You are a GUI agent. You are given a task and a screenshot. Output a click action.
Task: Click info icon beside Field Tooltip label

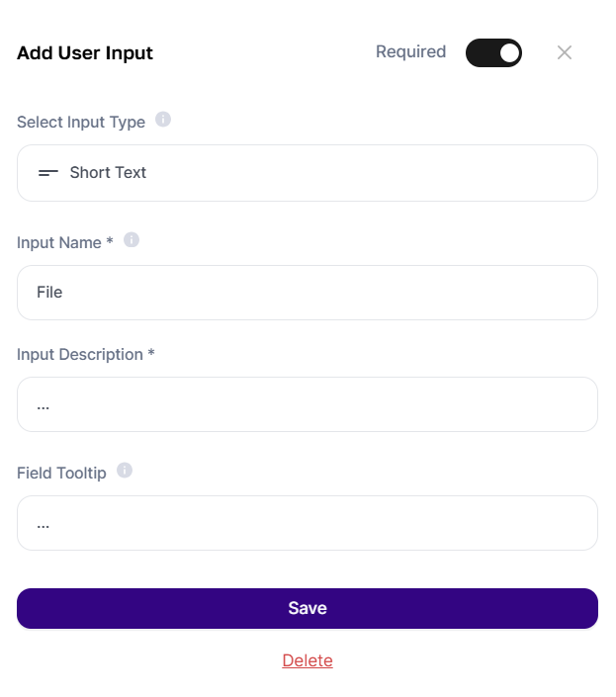tap(125, 471)
